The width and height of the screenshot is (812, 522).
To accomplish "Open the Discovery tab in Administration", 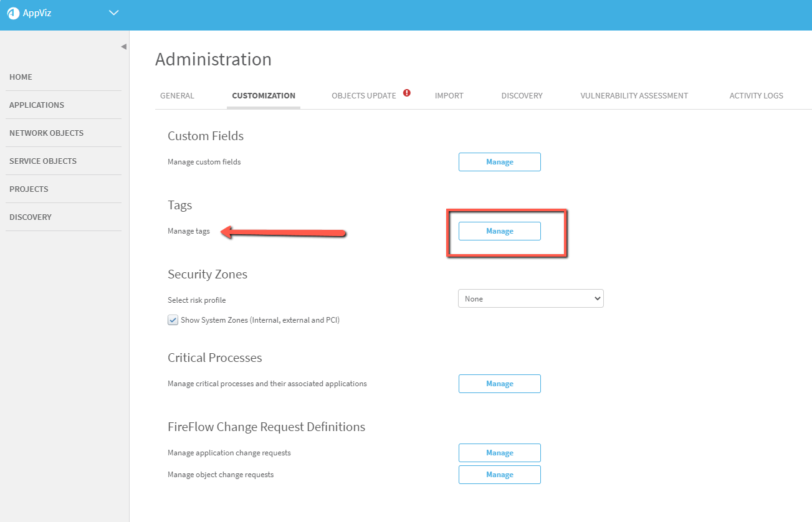I will click(x=522, y=96).
